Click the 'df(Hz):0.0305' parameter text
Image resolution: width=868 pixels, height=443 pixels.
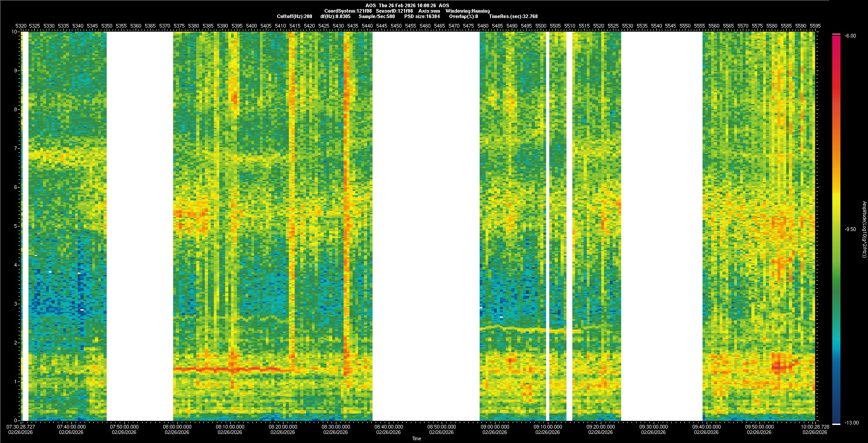coord(335,16)
